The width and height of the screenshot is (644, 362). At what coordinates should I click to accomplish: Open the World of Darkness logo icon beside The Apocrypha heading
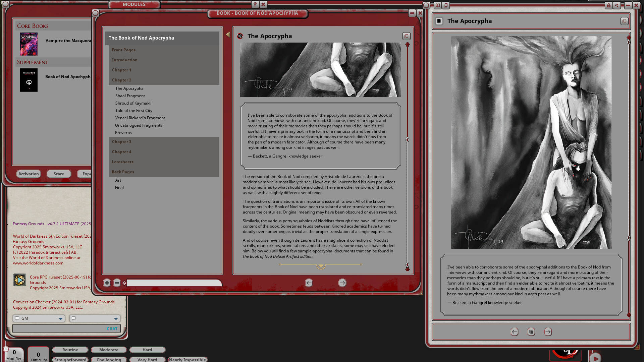[240, 36]
